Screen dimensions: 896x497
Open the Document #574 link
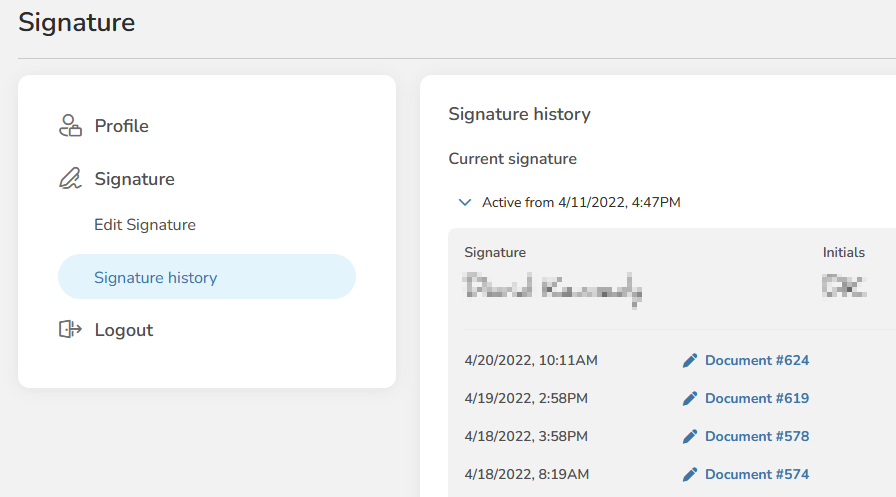(x=757, y=474)
